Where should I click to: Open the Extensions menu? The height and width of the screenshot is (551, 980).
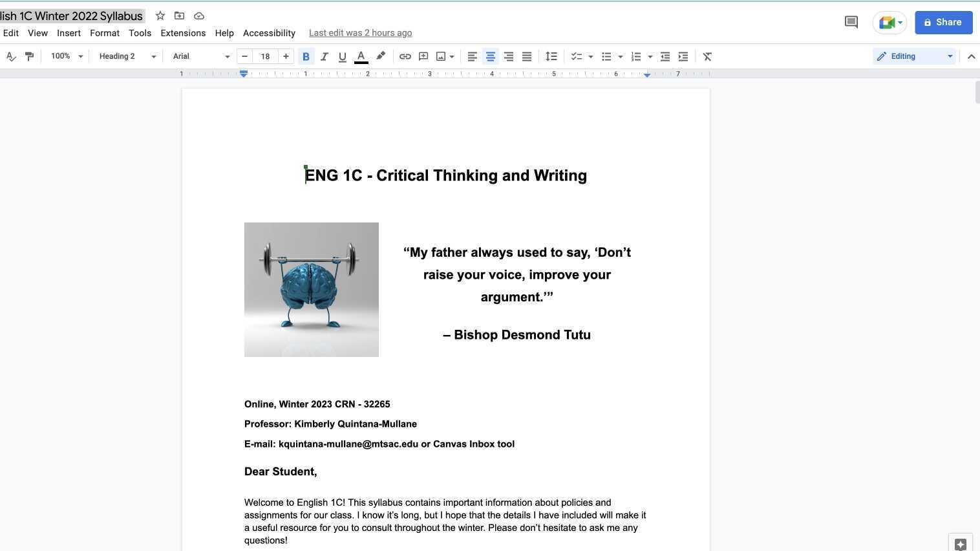pos(183,33)
